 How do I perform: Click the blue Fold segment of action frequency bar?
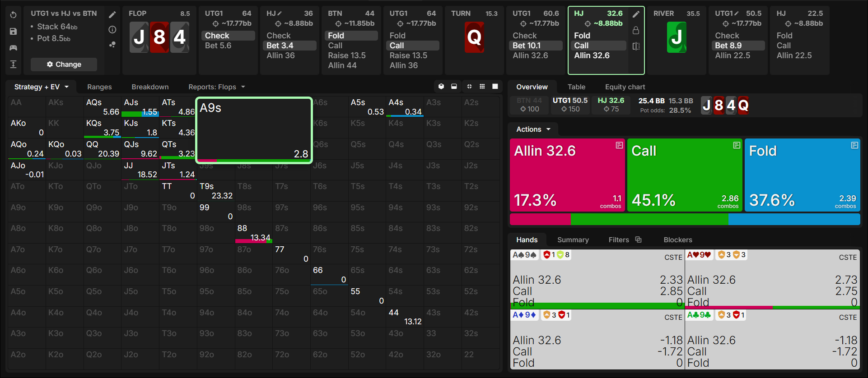point(794,219)
